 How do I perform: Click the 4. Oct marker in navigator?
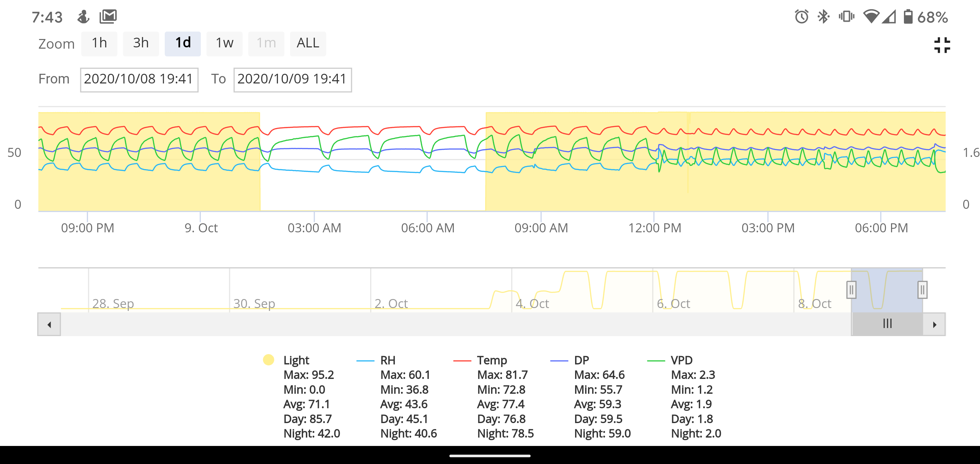(x=532, y=304)
